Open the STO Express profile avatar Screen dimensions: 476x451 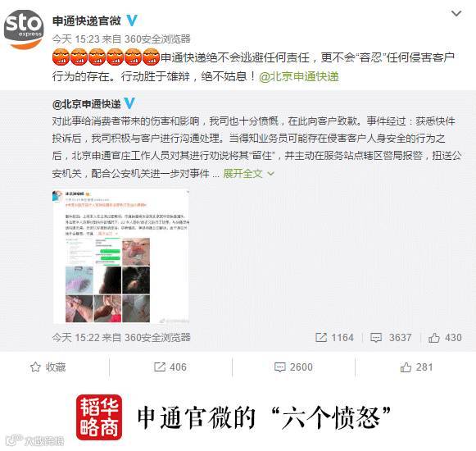24,30
